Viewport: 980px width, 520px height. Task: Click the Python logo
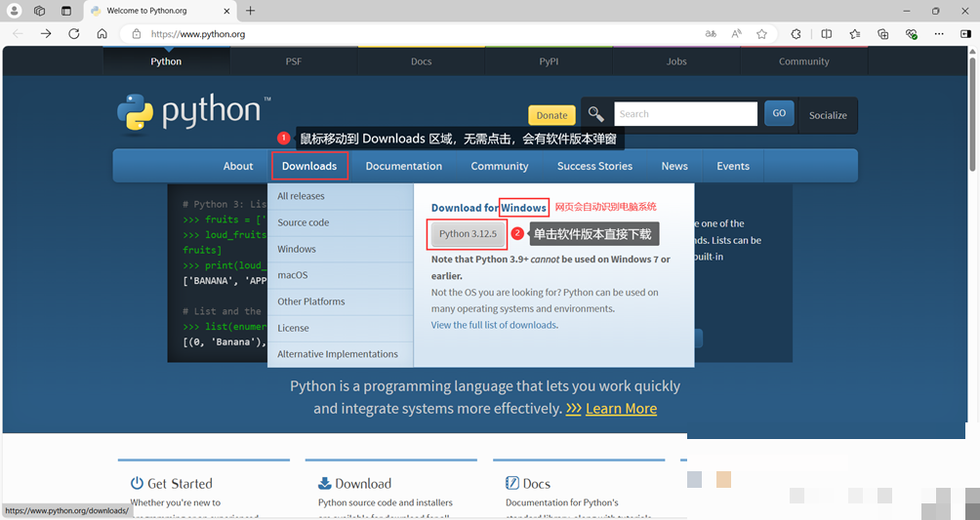[x=193, y=114]
